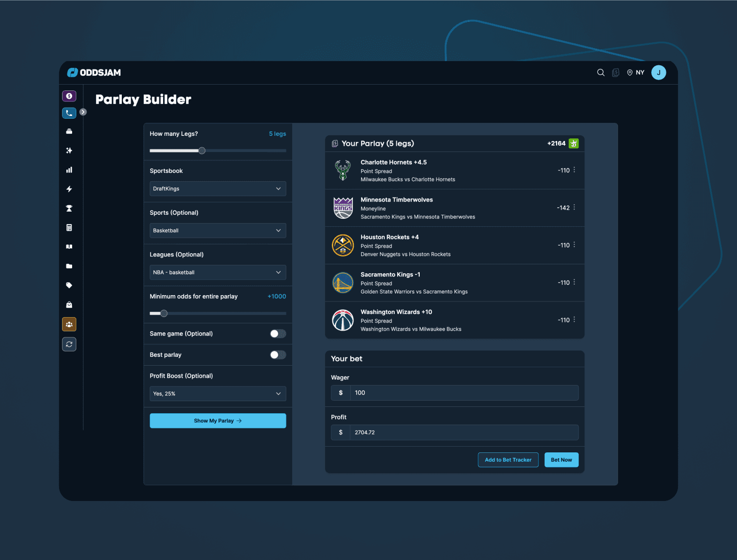Click the Minimum odds slider handle
The height and width of the screenshot is (560, 737).
click(164, 313)
